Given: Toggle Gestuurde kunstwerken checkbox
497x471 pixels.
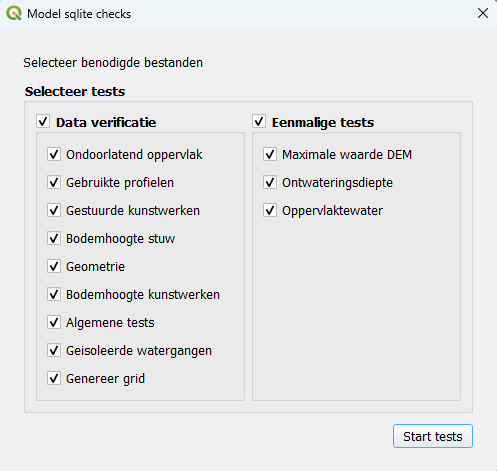Looking at the screenshot, I should click(x=54, y=211).
